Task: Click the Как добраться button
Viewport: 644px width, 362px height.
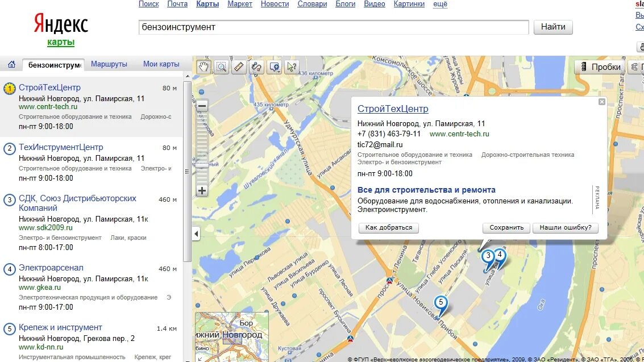Action: point(389,228)
